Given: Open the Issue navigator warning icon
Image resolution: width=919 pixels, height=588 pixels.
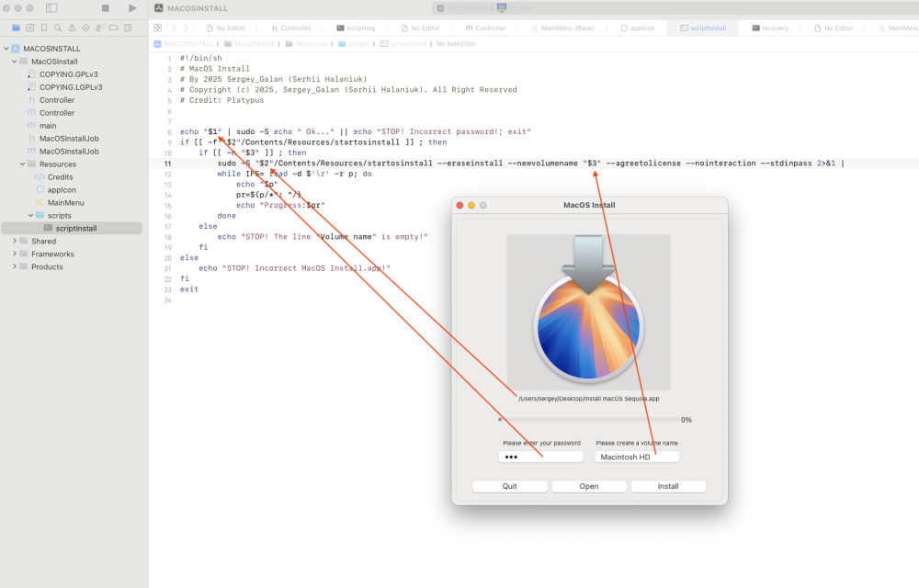Looking at the screenshot, I should (72, 28).
